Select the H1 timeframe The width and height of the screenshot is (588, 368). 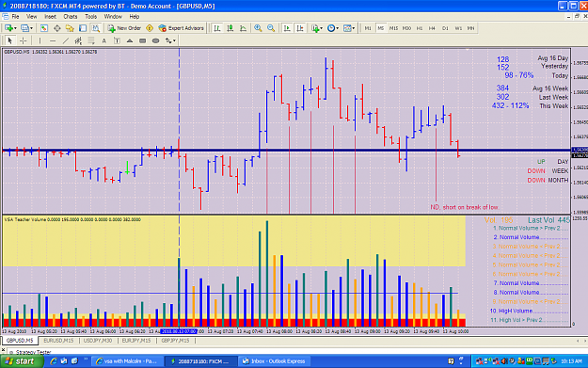(420, 28)
